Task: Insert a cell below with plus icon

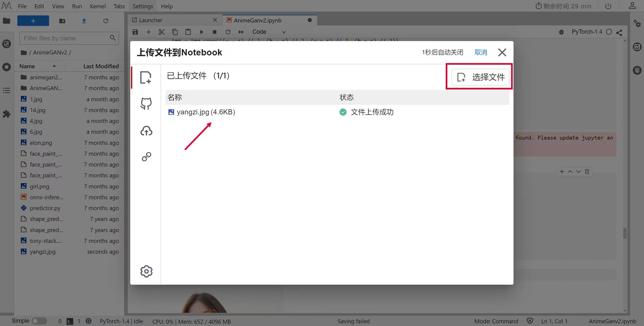Action: click(x=148, y=32)
